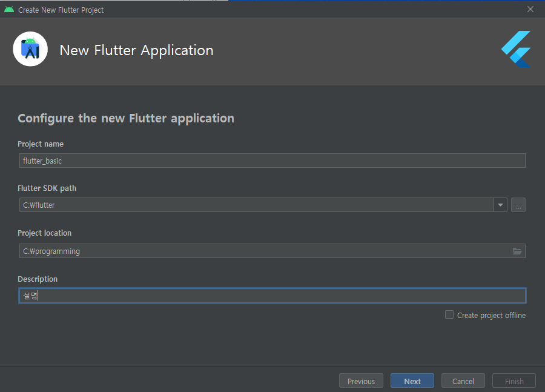
Task: Click 'Create New Flutter Project' window title
Action: coord(61,10)
